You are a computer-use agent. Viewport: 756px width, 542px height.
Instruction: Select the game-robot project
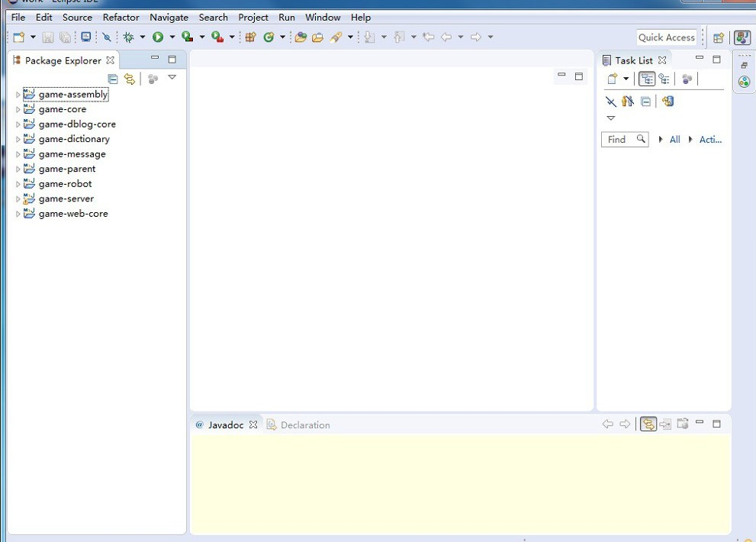pyautogui.click(x=65, y=184)
